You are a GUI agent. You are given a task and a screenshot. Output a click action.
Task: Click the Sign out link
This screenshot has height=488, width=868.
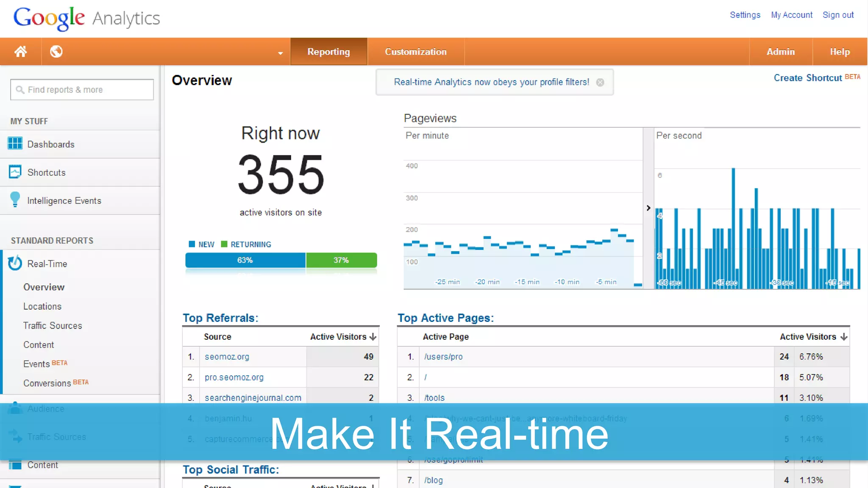click(x=838, y=15)
